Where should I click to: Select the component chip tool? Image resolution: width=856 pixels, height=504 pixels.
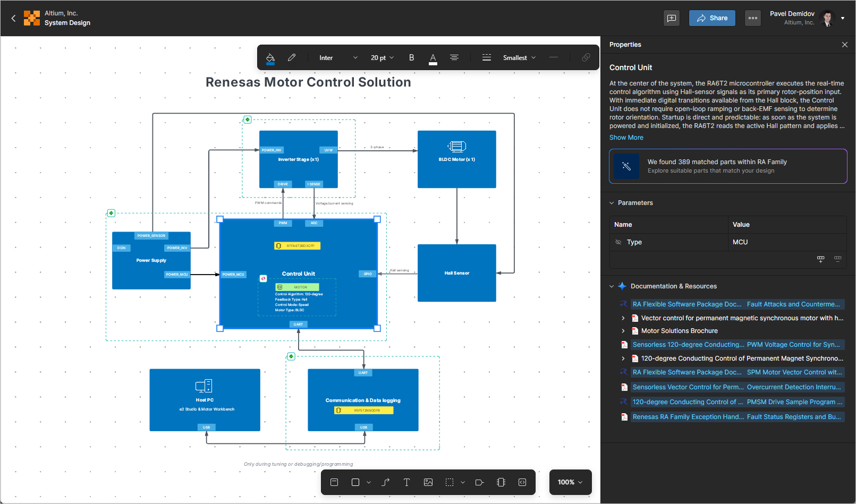coord(501,482)
